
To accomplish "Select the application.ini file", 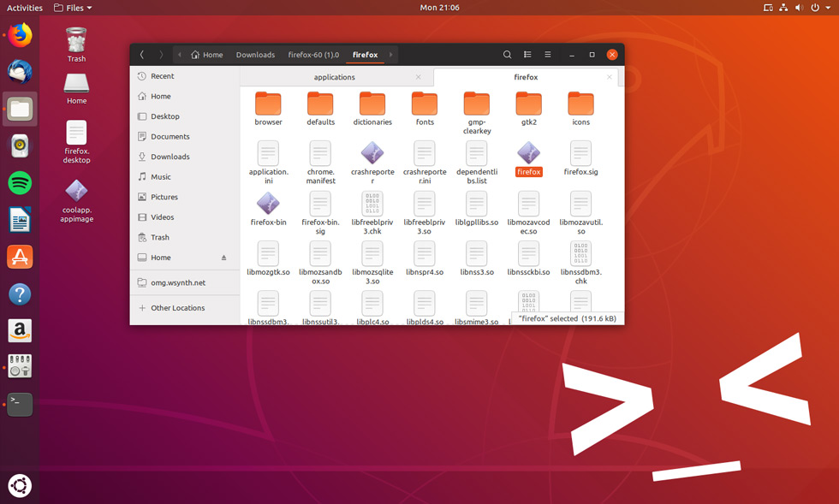I will point(268,163).
